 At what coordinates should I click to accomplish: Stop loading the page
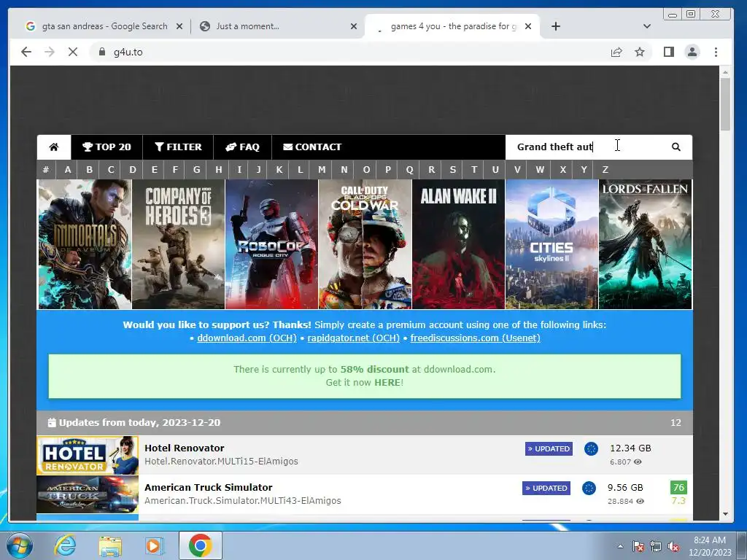(73, 52)
